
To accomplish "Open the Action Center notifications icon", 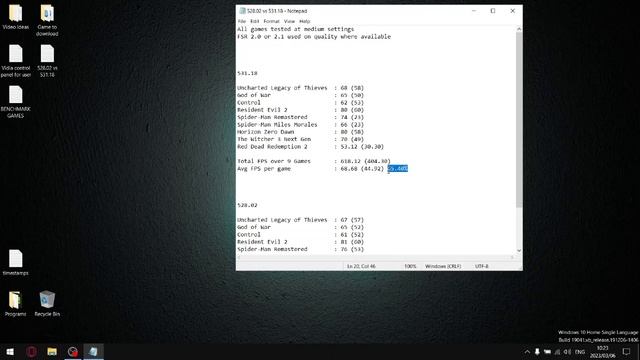I will 627,352.
